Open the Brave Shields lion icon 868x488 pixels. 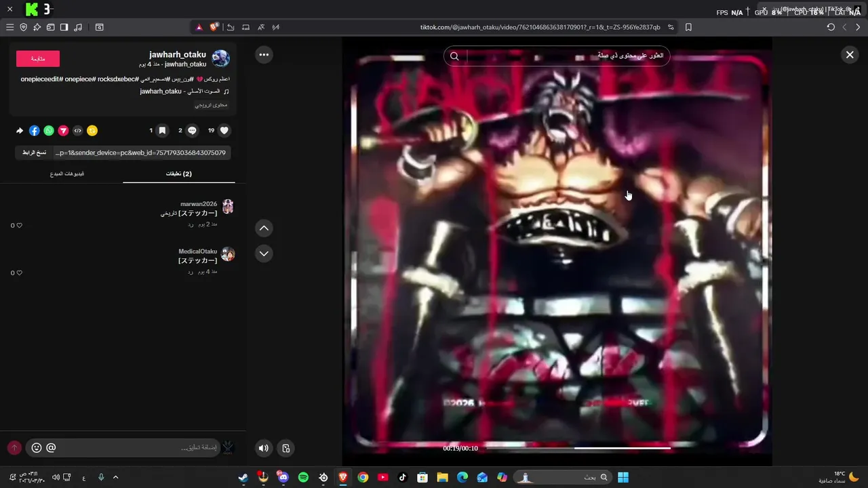[215, 27]
